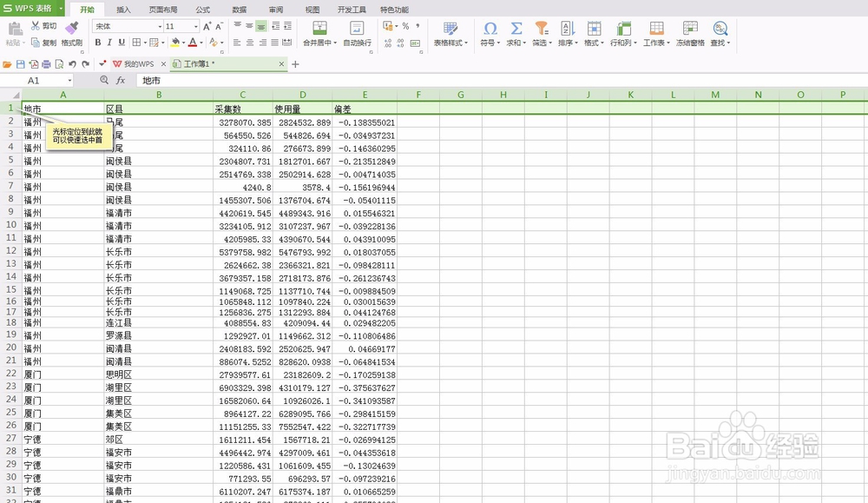The height and width of the screenshot is (503, 868).
Task: Open the Format (格式) dropdown
Action: pos(594,34)
